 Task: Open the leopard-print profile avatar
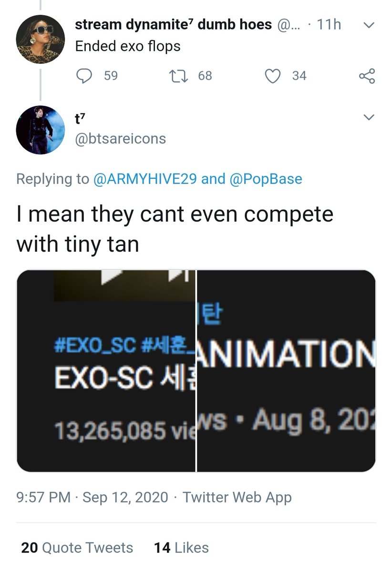[x=40, y=39]
